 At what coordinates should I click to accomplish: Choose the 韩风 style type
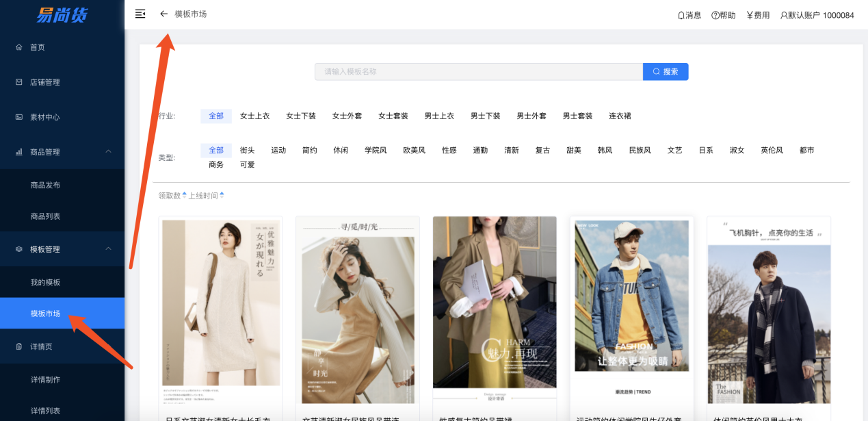click(x=605, y=151)
